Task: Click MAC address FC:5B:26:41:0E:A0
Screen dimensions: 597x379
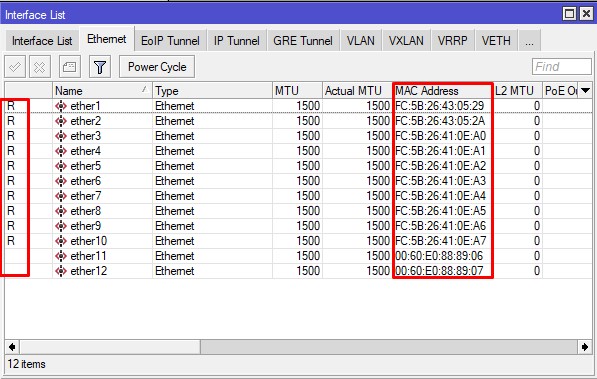Action: 441,136
